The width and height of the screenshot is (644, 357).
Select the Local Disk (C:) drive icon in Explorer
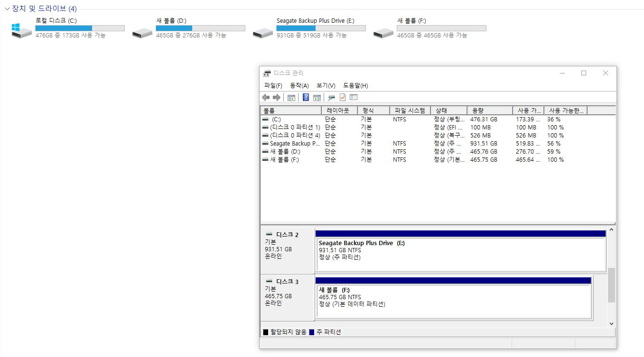pos(21,31)
